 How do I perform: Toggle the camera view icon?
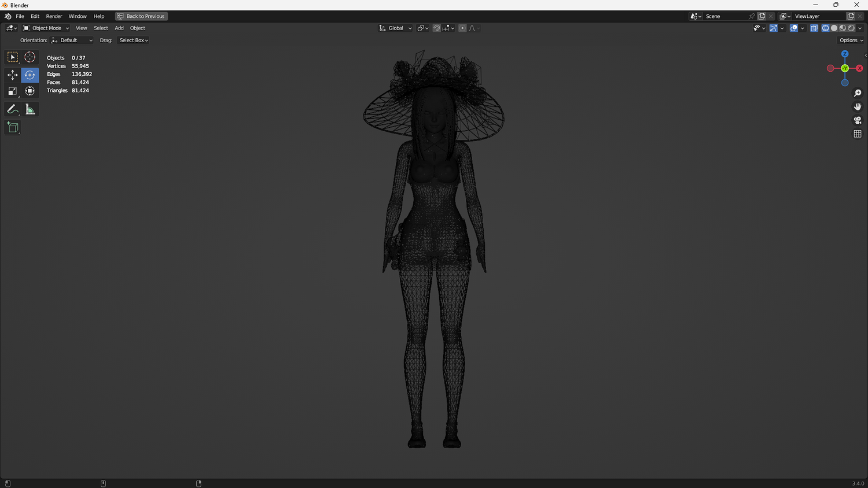click(x=858, y=120)
